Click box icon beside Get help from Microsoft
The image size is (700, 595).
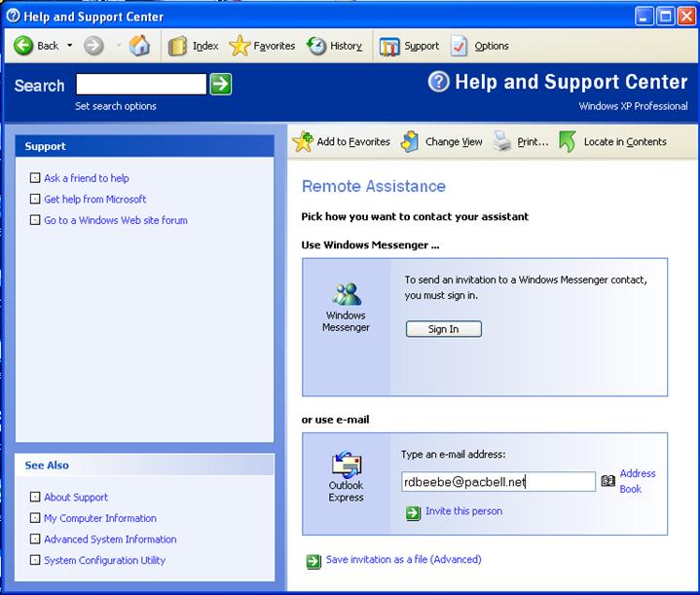click(x=35, y=199)
